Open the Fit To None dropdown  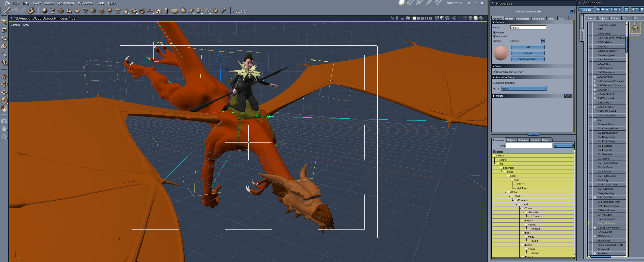(x=524, y=89)
